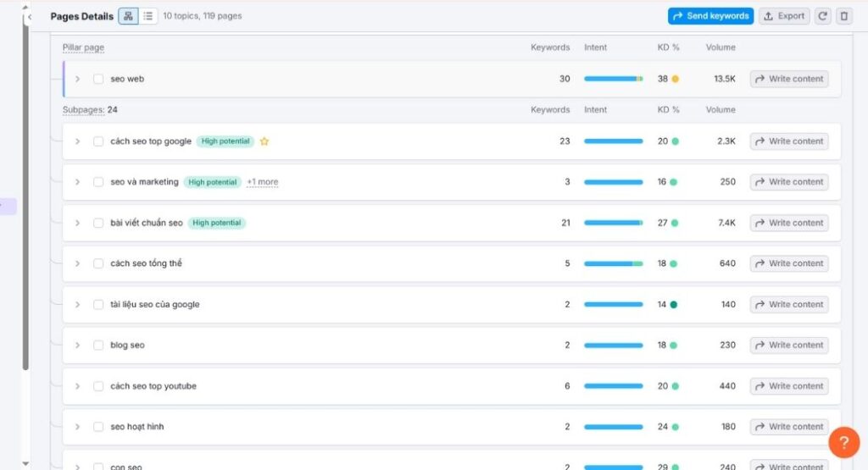The image size is (868, 470).
Task: Expand the seo web pillar row
Action: click(x=77, y=79)
